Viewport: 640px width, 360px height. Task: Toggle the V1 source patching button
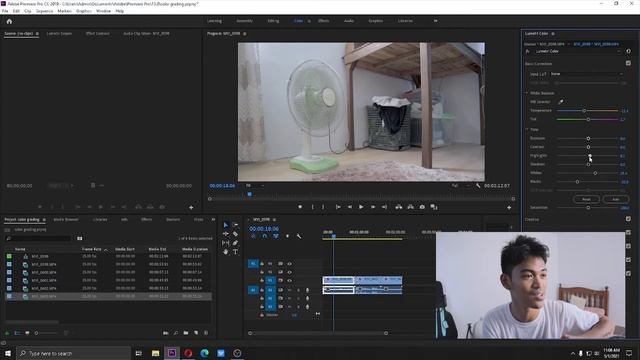click(x=253, y=264)
